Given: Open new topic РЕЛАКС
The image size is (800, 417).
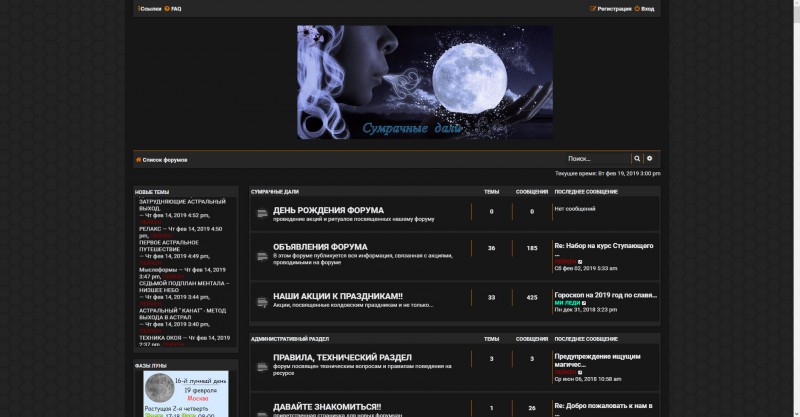Looking at the screenshot, I should 150,229.
